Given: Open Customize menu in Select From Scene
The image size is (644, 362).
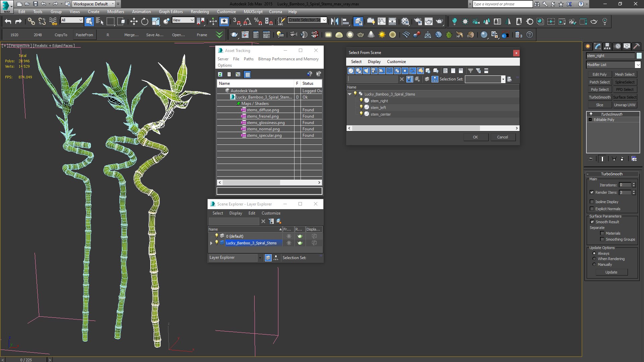Looking at the screenshot, I should [x=396, y=62].
